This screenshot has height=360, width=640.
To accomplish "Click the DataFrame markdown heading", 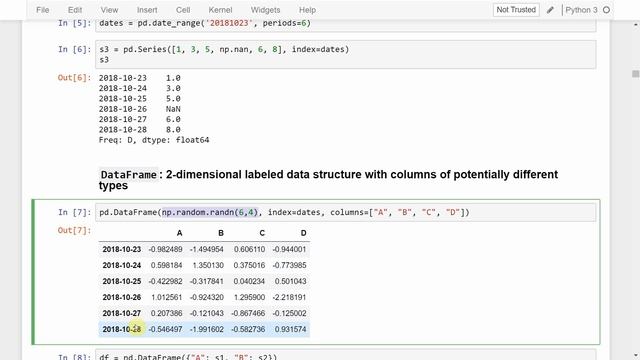I will coord(328,180).
